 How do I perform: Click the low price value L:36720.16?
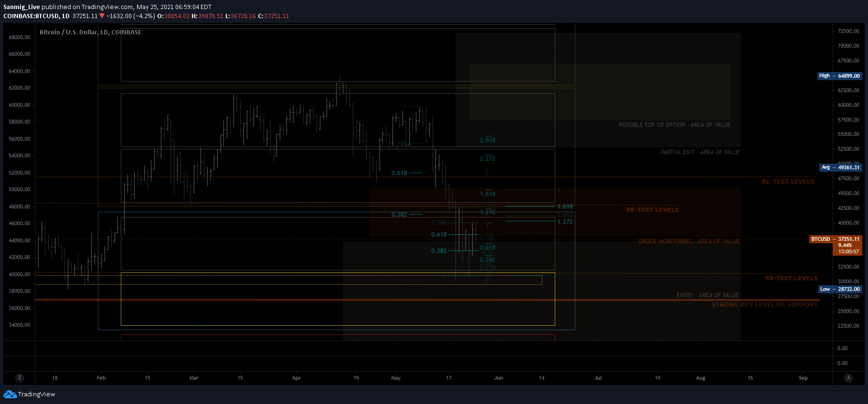(241, 16)
